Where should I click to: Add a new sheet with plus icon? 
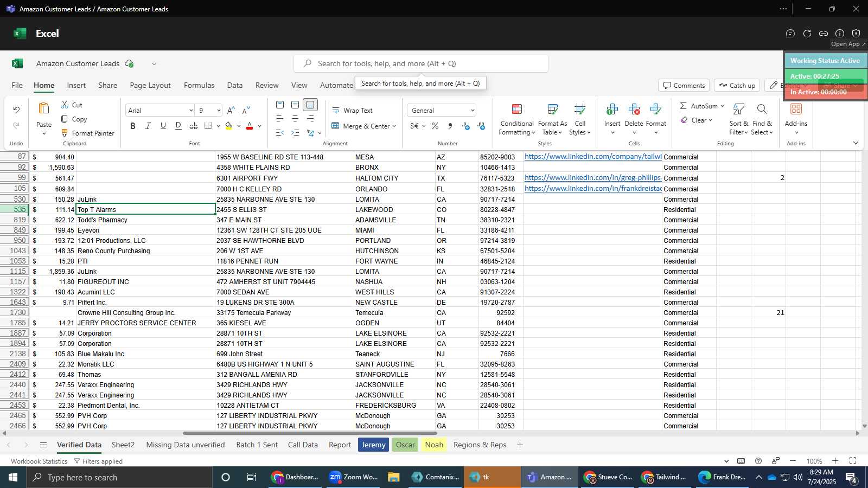tap(520, 445)
